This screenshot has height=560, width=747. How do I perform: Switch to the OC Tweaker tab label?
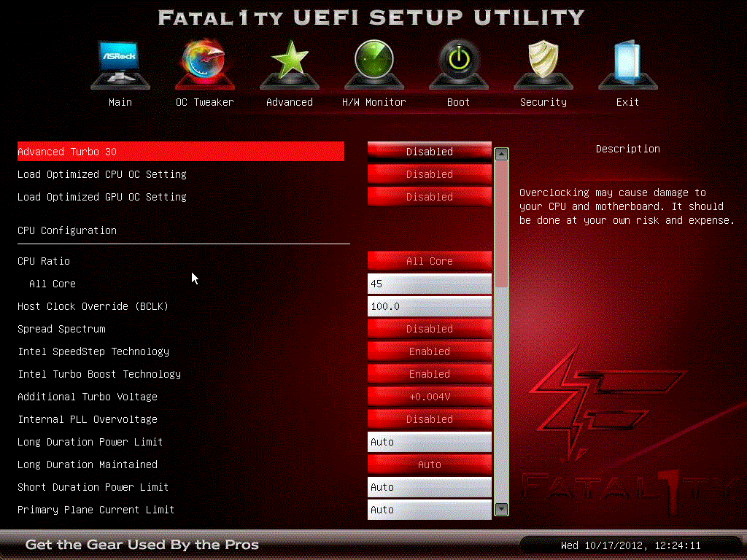(204, 102)
